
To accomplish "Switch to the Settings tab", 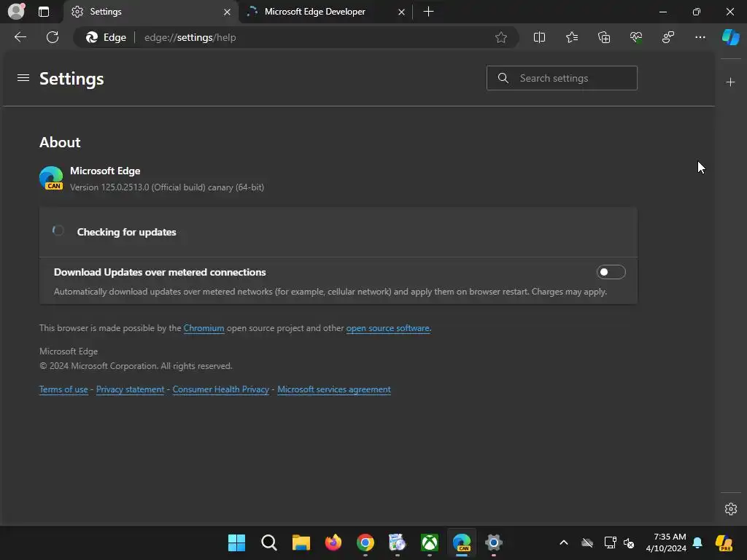I will coord(150,12).
